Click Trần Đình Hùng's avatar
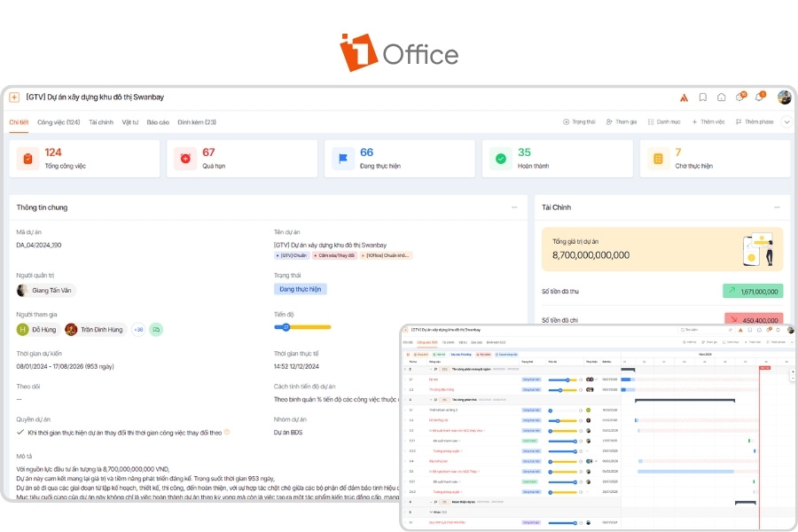798x532 pixels. point(71,329)
